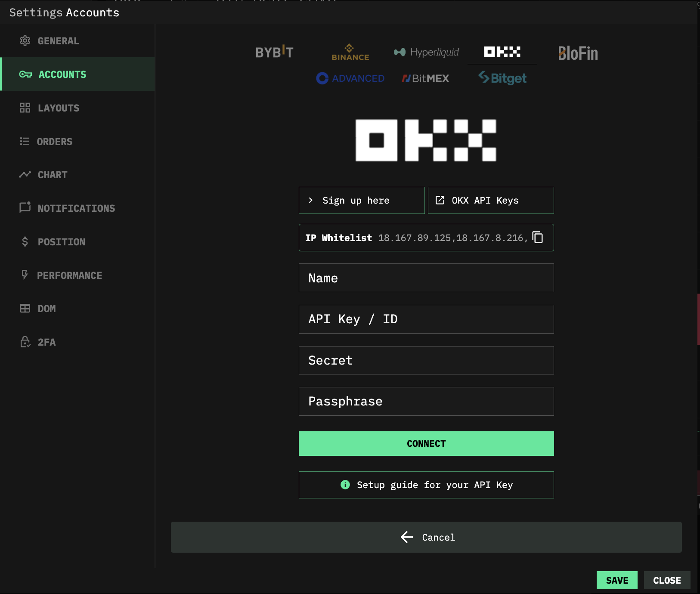Viewport: 700px width, 594px height.
Task: Go to Notifications settings
Action: click(76, 208)
